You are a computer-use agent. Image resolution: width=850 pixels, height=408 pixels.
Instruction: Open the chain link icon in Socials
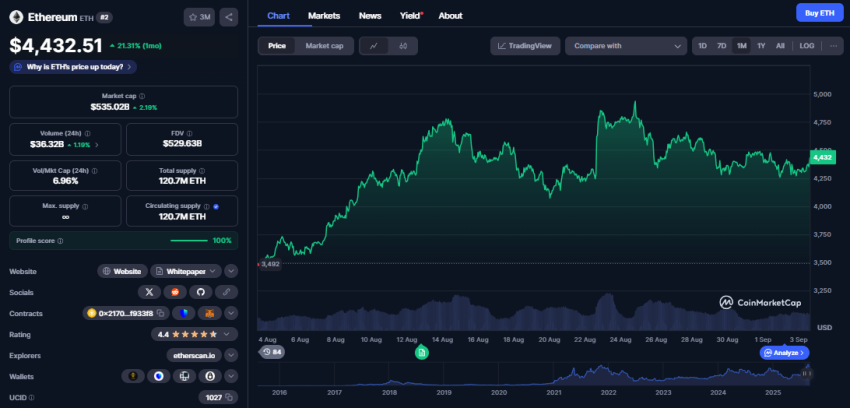coord(227,292)
